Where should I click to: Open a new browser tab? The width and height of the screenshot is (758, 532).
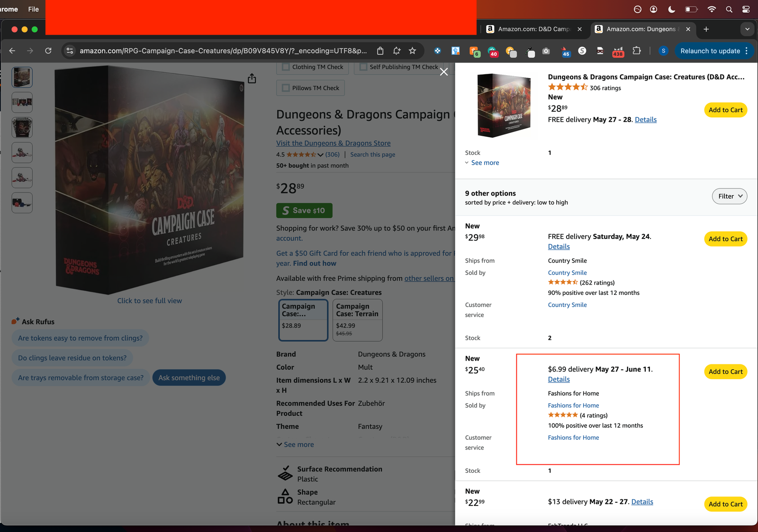coord(706,29)
